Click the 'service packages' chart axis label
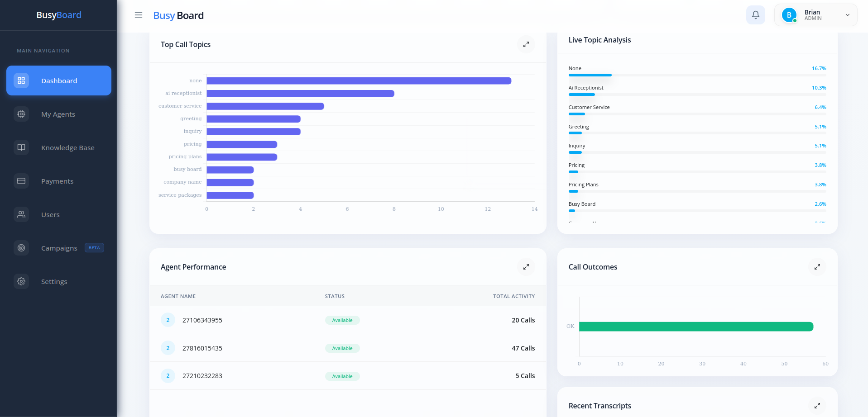Image resolution: width=868 pixels, height=417 pixels. [180, 195]
